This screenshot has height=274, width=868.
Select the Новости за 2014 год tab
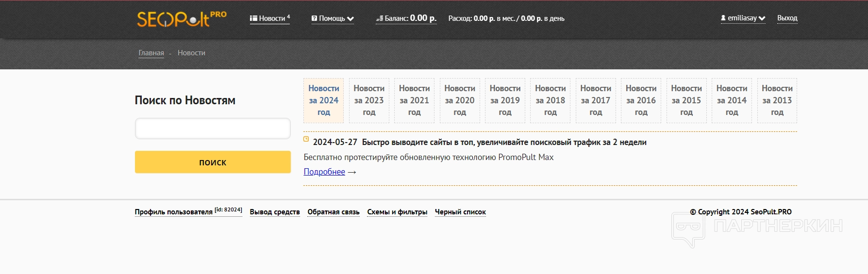tap(732, 100)
